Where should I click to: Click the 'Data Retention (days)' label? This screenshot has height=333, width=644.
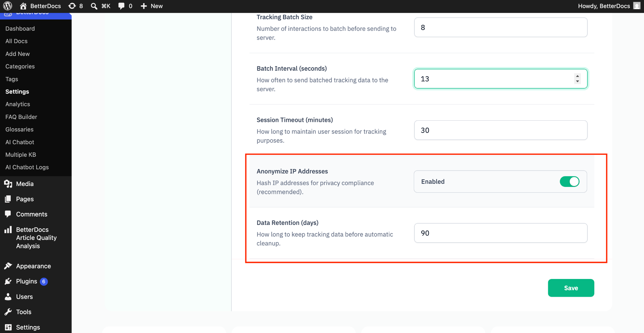coord(287,223)
